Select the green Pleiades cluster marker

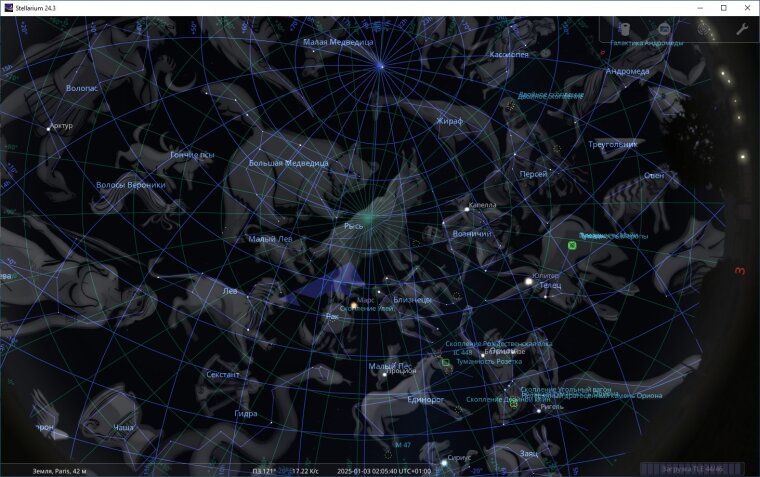(x=572, y=244)
